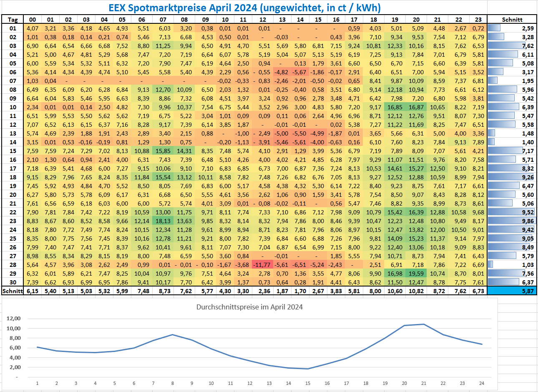The image size is (538, 392).
Task: Select the hour 19 average '10,60' in Schnitt row
Action: 395,291
